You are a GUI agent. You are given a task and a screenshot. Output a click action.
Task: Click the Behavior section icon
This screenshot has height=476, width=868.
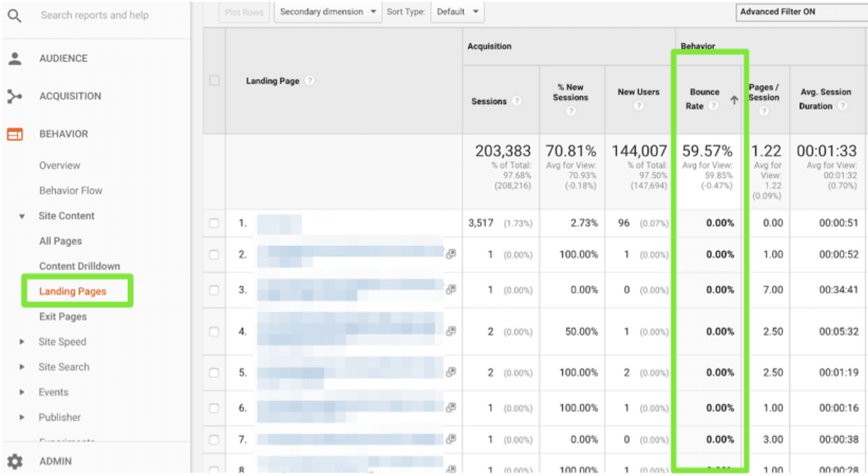click(x=15, y=134)
